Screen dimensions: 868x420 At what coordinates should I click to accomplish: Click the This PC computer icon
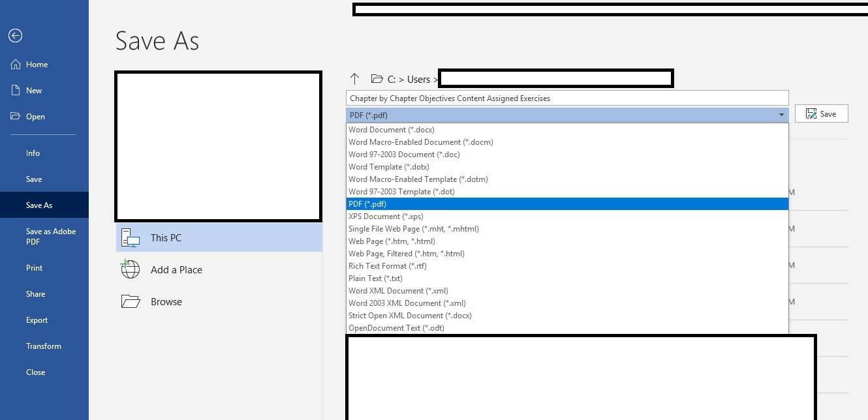tap(131, 238)
